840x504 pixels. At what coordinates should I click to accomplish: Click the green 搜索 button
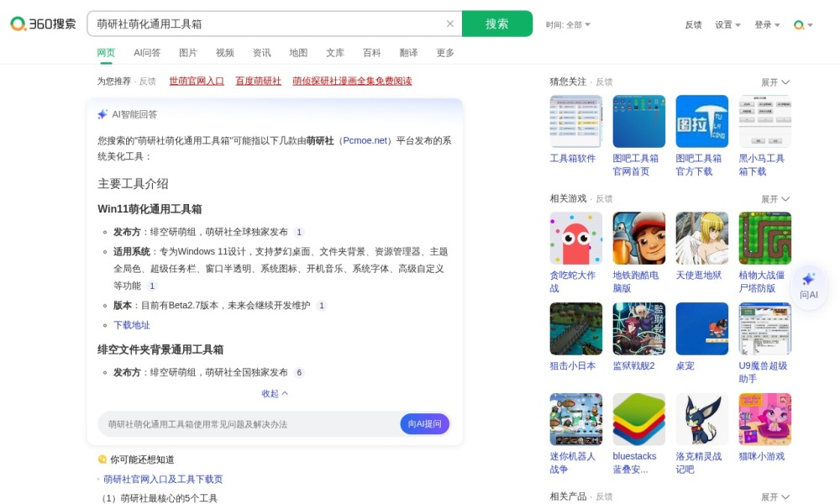tap(497, 24)
